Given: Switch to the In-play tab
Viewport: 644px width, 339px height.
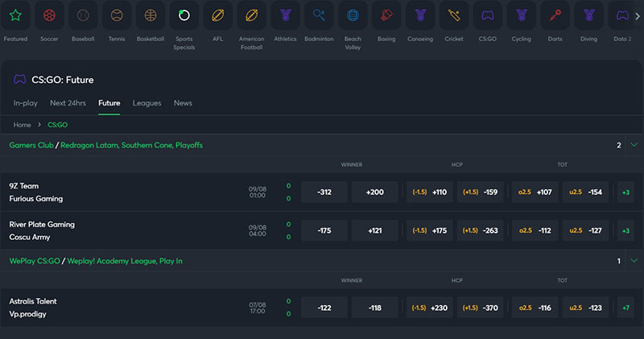Looking at the screenshot, I should coord(26,103).
